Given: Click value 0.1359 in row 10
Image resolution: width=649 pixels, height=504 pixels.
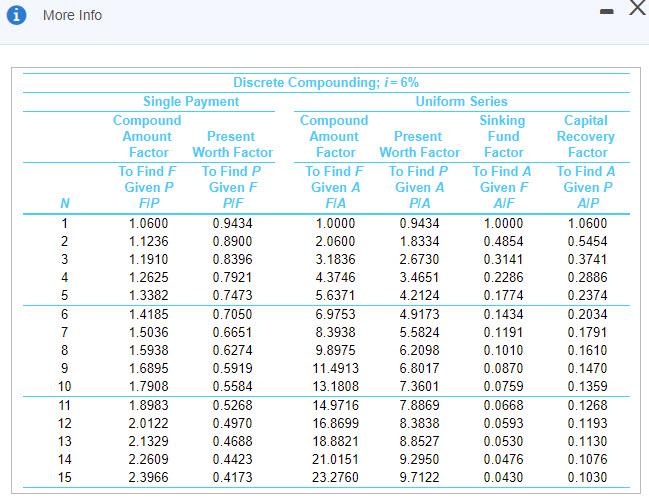Looking at the screenshot, I should tap(587, 386).
